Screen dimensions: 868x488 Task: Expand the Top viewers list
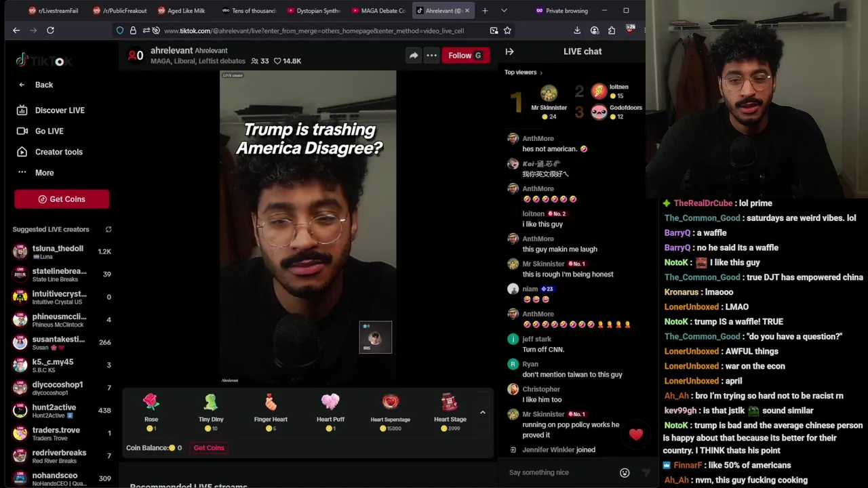[x=523, y=73]
